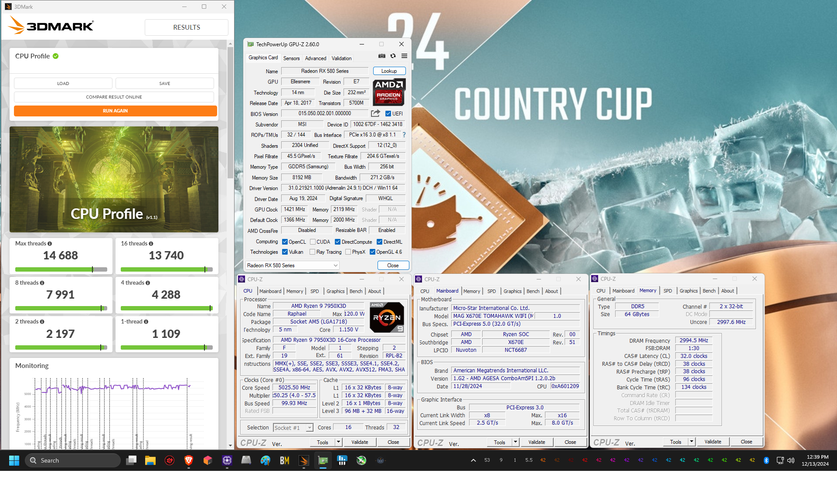Image resolution: width=837 pixels, height=504 pixels.
Task: Click the AMD Radeon Graphics logo in GPU-Z
Action: click(389, 92)
